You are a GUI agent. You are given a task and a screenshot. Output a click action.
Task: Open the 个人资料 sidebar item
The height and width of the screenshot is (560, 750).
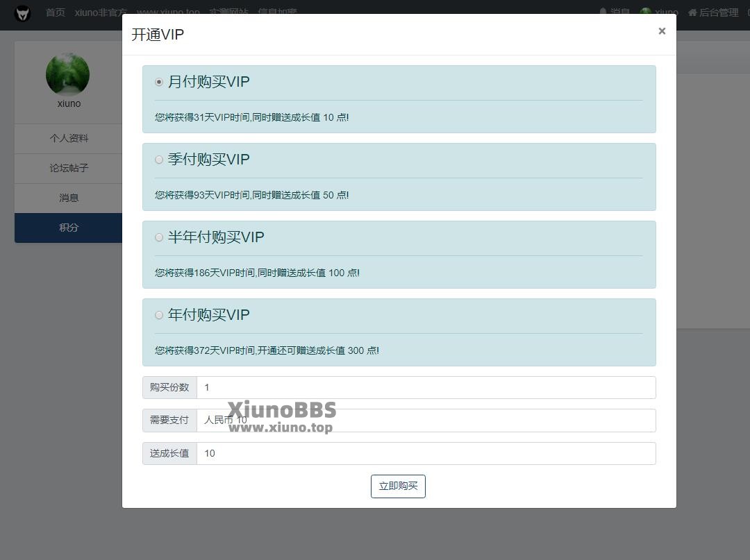tap(69, 139)
